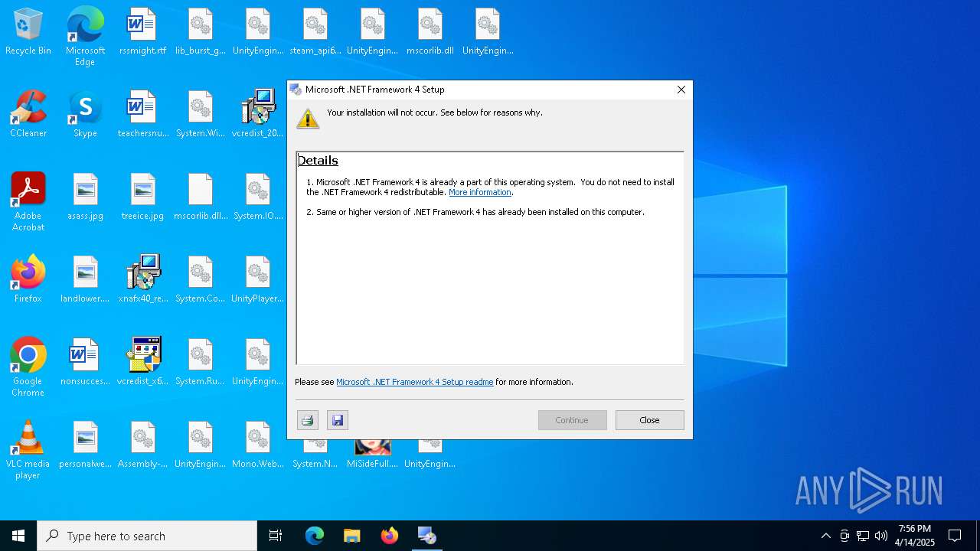Viewport: 980px width, 551px height.
Task: Open Recycle Bin on desktop
Action: pos(28,31)
